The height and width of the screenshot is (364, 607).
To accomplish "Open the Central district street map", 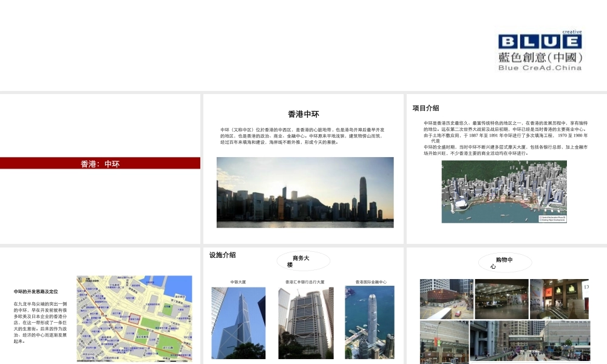I will coord(134,318).
